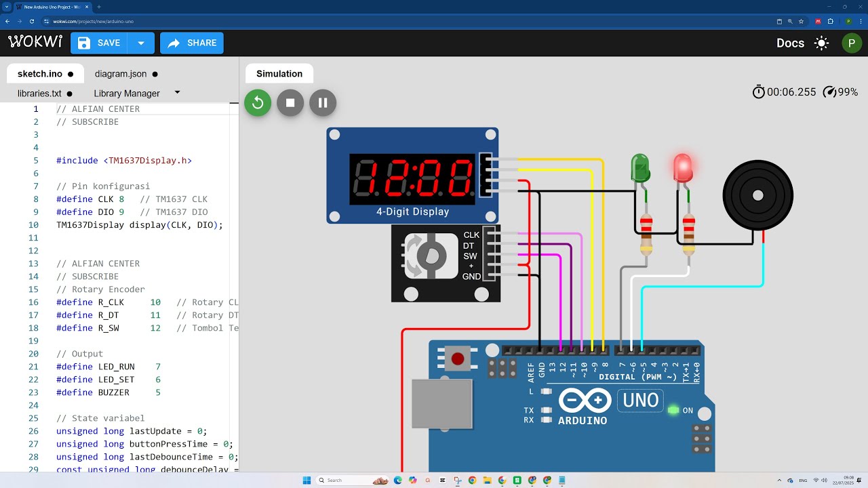Open the Docs link
Viewport: 868px width, 488px height.
[x=790, y=43]
